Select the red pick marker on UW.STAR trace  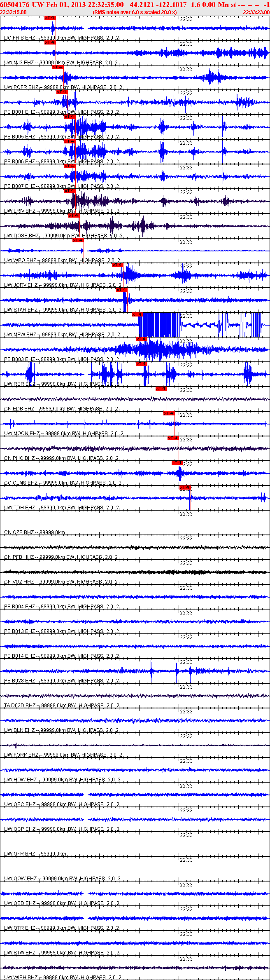121,290
